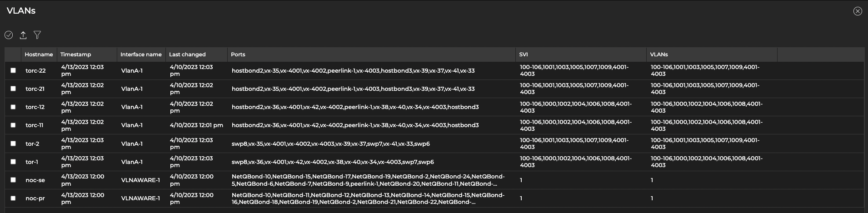Screen dimensions: 868x213
Task: Select the torc-21 row checkbox
Action: pos(13,89)
